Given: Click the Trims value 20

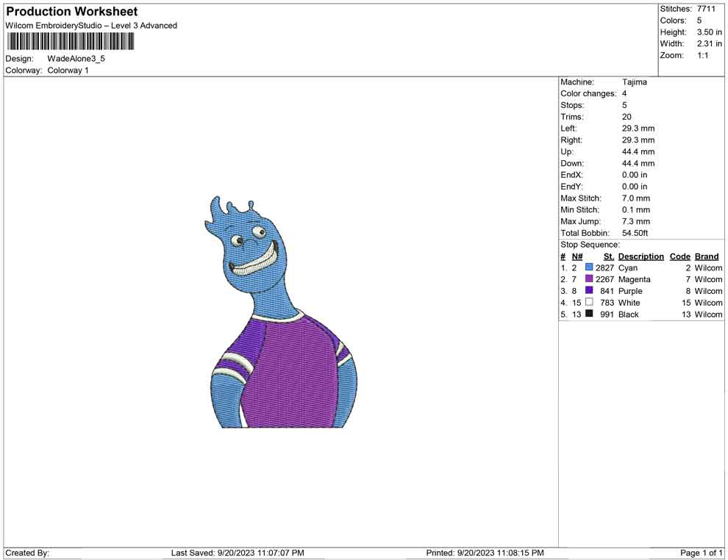Looking at the screenshot, I should (x=627, y=117).
